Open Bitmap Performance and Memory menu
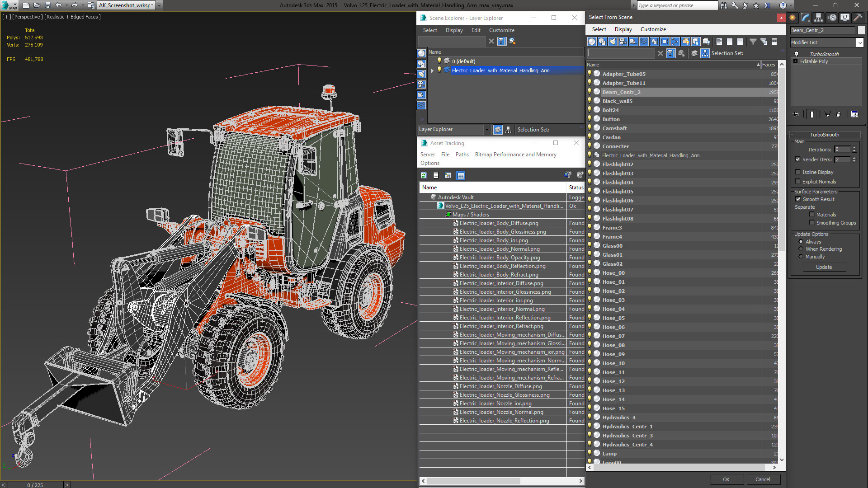Image resolution: width=868 pixels, height=488 pixels. point(515,155)
